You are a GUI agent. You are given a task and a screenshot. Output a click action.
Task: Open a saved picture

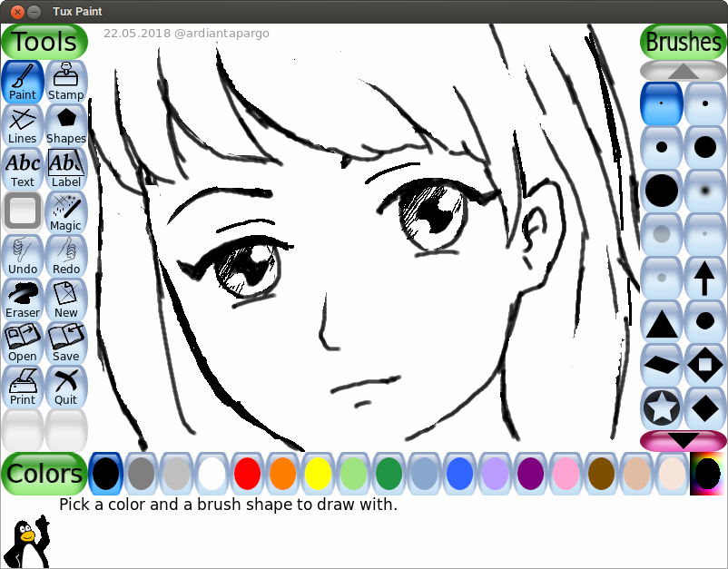[x=23, y=342]
